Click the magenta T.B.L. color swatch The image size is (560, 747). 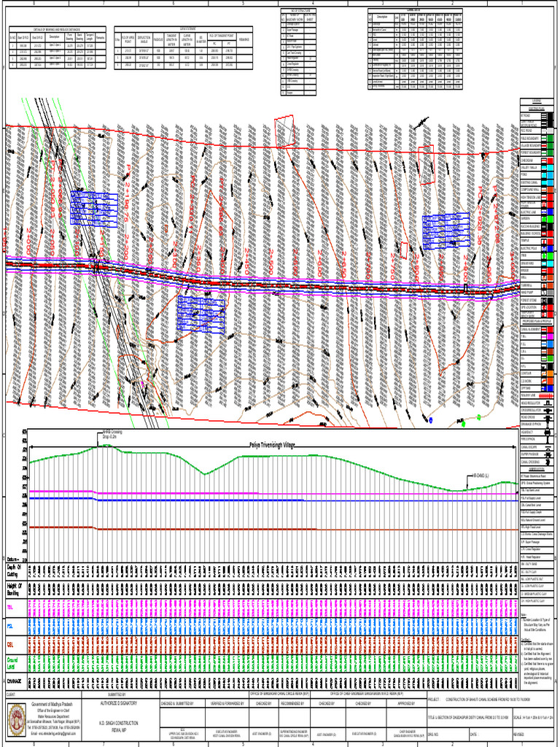[550, 336]
